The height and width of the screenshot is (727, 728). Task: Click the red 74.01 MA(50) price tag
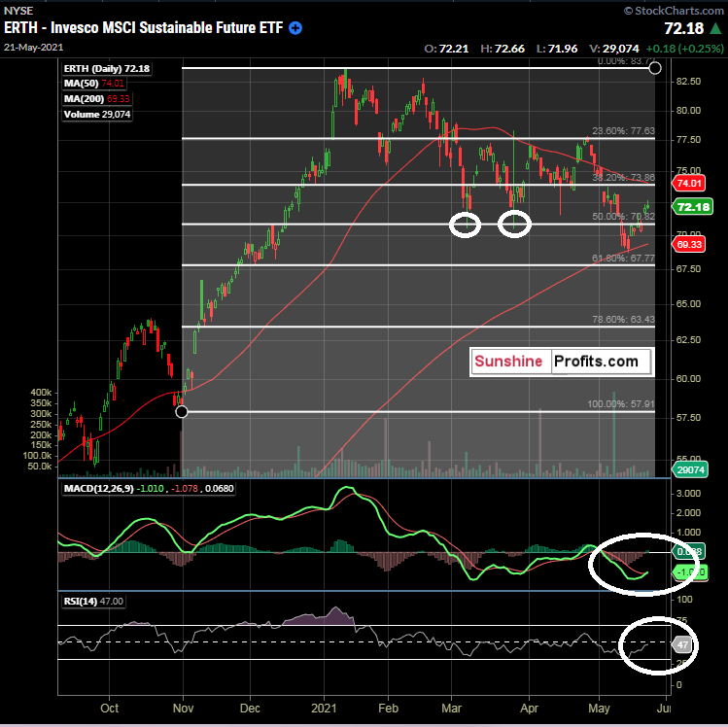(x=689, y=183)
